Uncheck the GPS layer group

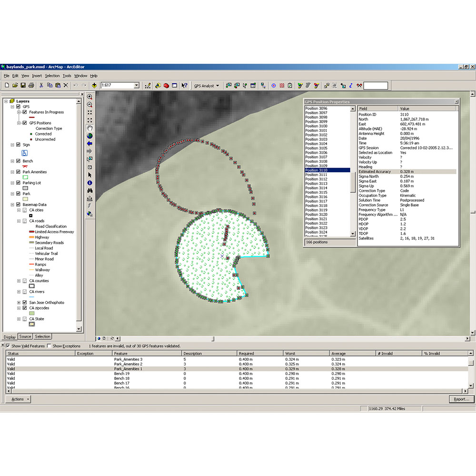click(x=18, y=107)
